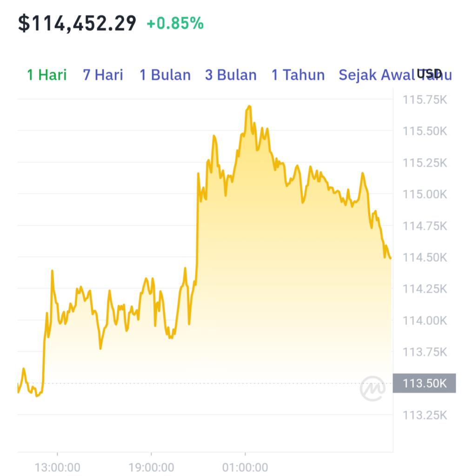473x476 pixels.
Task: Click the CoinMarketCap watermark logo
Action: 373,388
